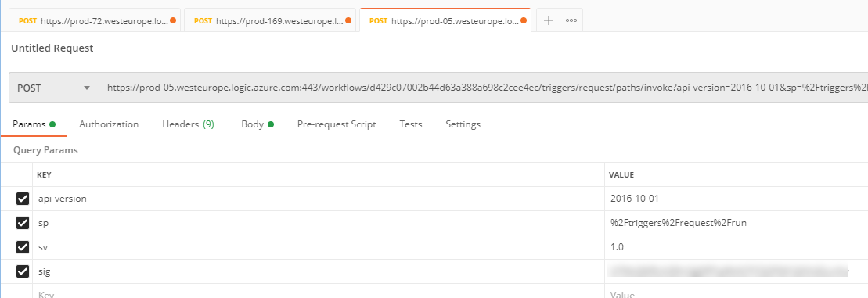Click the api-version key cell

click(x=319, y=199)
